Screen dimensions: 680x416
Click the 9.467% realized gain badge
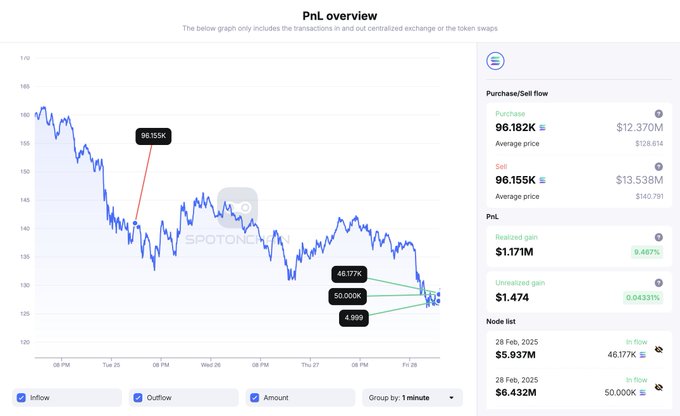(646, 252)
